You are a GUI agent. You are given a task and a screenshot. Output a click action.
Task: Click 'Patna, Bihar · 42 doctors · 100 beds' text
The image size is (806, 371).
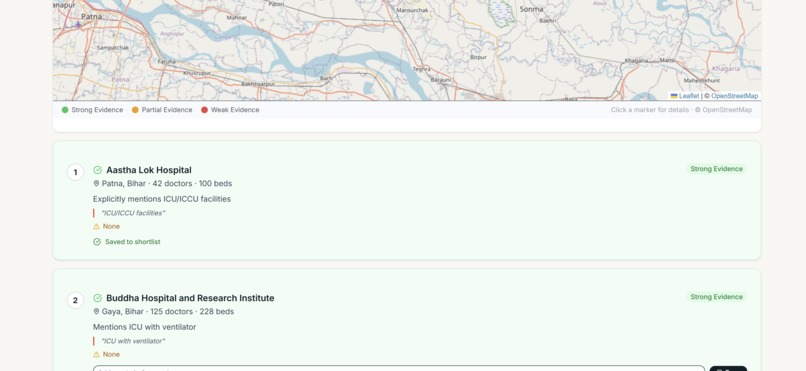point(167,183)
